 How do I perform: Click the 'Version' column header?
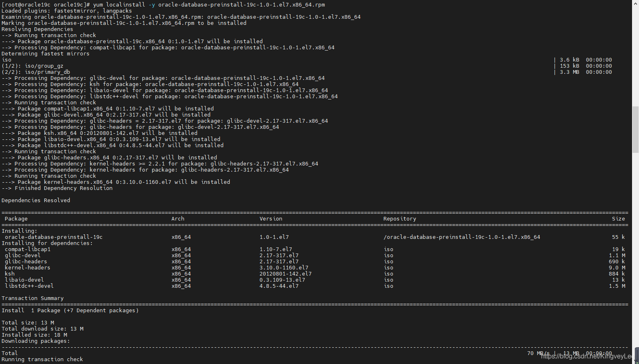point(271,218)
